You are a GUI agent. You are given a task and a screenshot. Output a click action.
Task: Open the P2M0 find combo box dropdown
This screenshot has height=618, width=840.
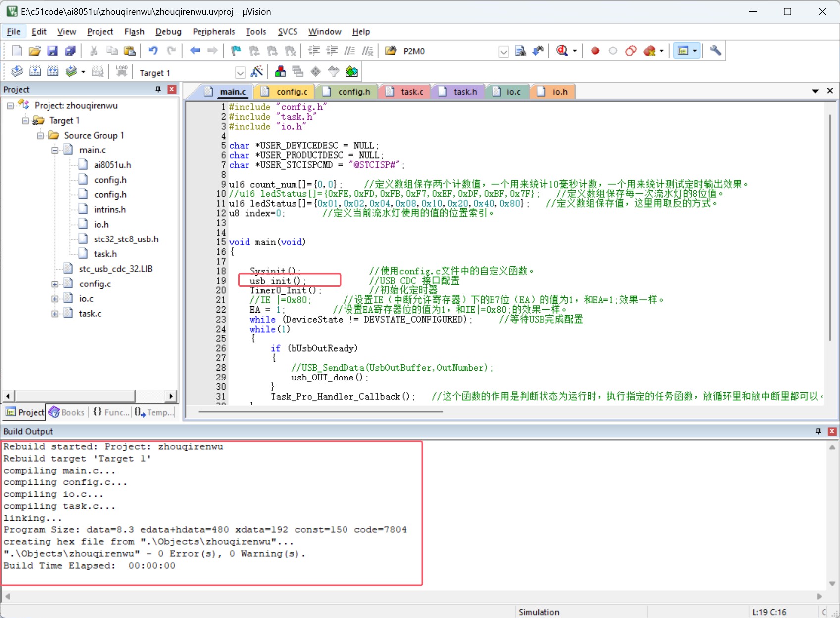click(x=503, y=51)
